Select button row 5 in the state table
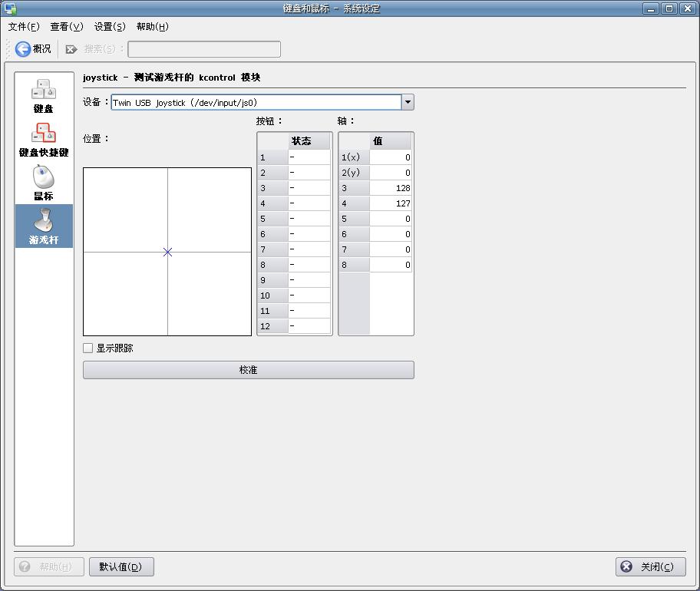The height and width of the screenshot is (591, 700). pos(294,219)
